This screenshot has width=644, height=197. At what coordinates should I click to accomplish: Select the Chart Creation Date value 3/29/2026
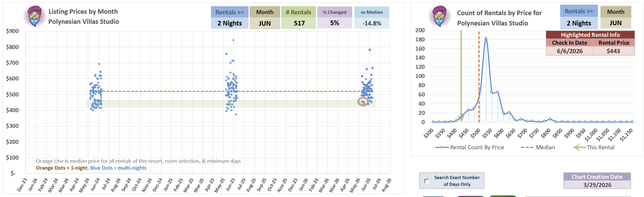[597, 185]
